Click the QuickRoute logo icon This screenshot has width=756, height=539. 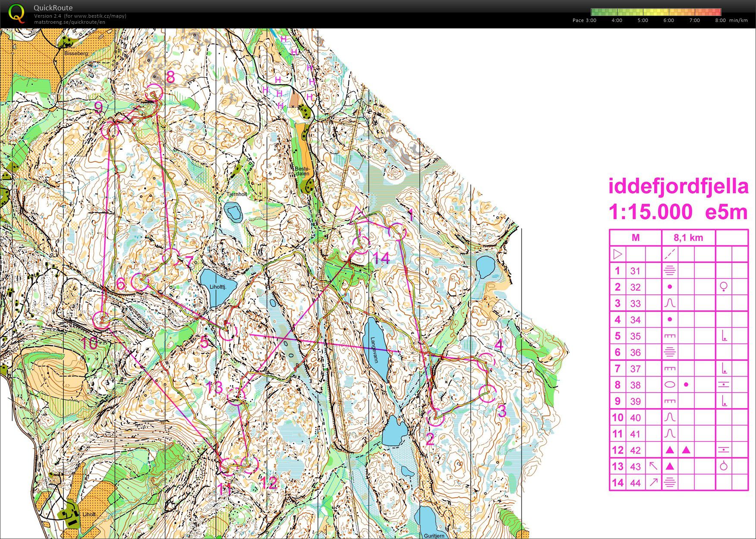[x=17, y=13]
